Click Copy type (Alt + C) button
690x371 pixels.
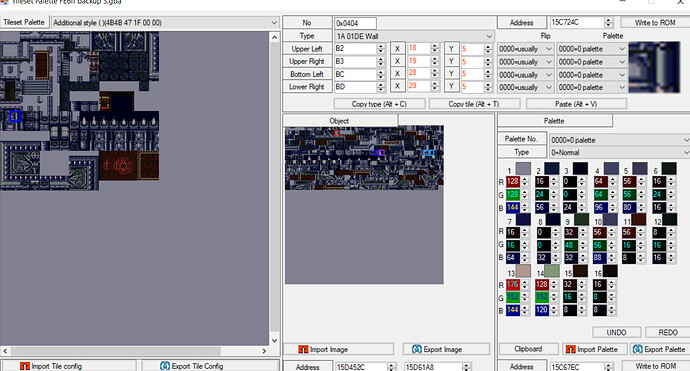pos(379,104)
